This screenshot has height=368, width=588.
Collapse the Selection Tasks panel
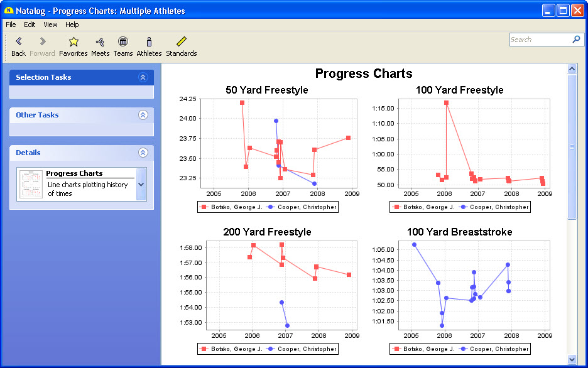click(x=143, y=77)
